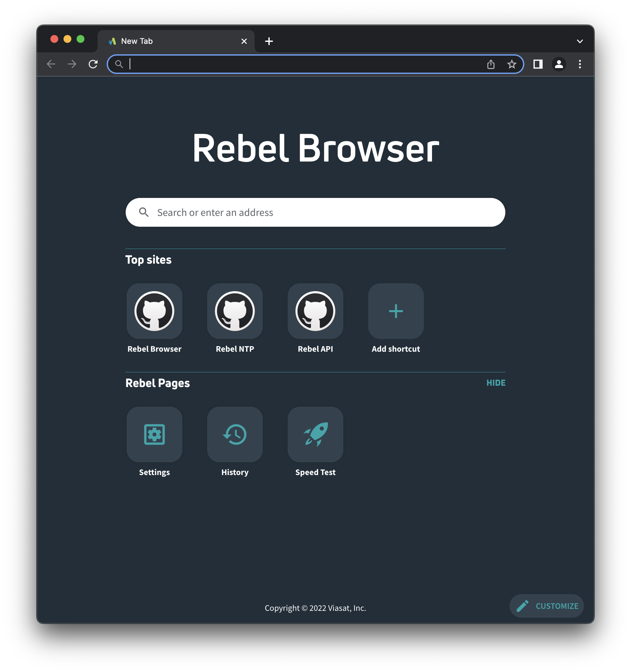Open the browser profile icon
Viewport: 631px width, 672px height.
559,64
